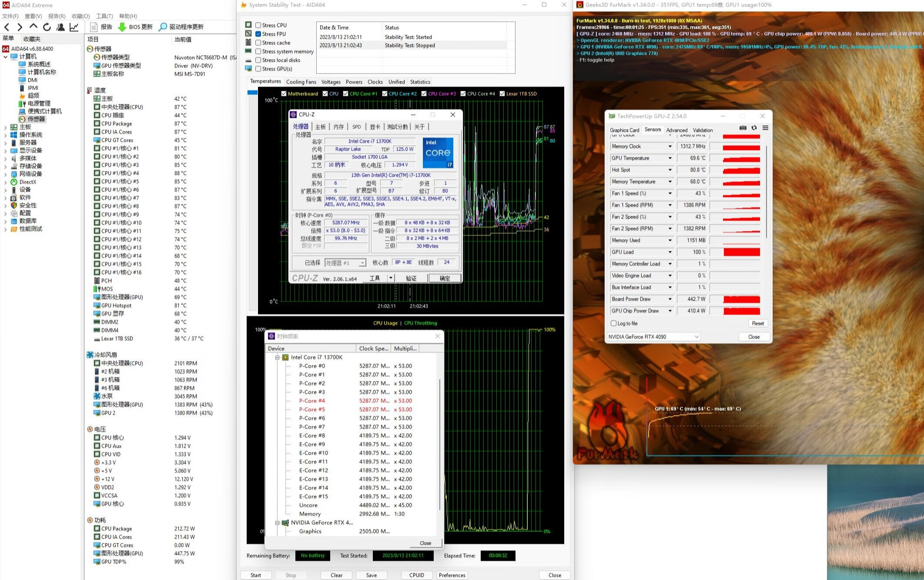Image resolution: width=924 pixels, height=580 pixels.
Task: Switch to the Statistics tab
Action: (x=420, y=82)
